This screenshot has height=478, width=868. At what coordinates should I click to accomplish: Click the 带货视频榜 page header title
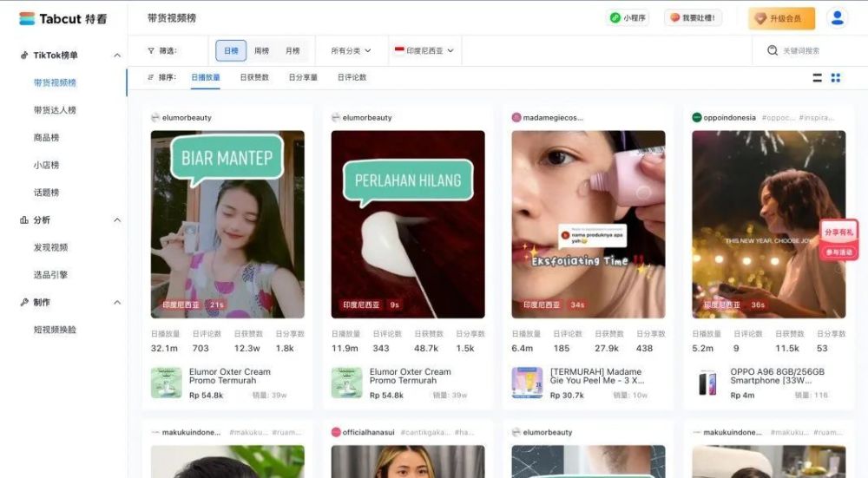pos(172,17)
